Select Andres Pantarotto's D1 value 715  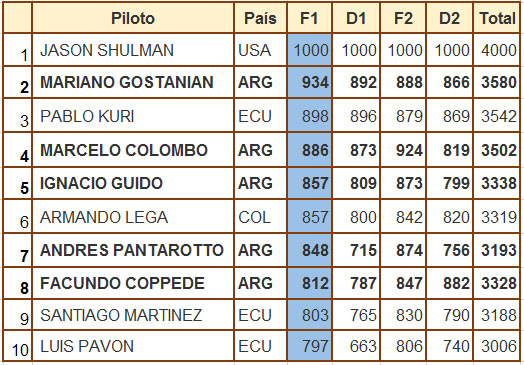356,250
